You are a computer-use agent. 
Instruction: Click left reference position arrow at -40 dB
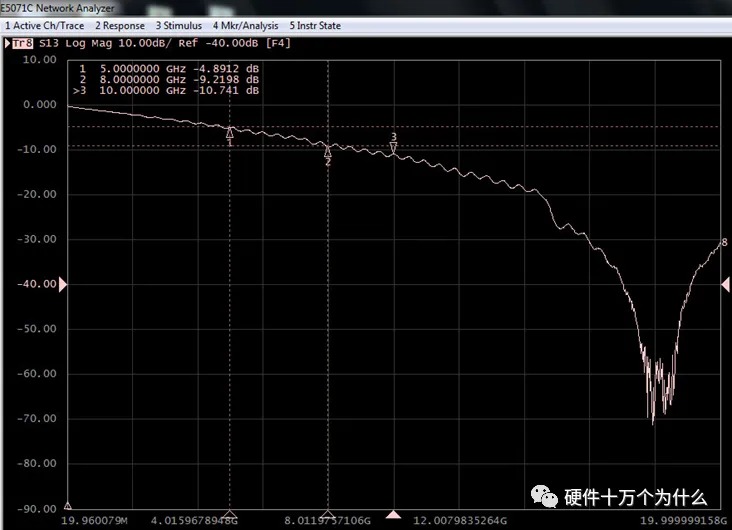click(63, 285)
